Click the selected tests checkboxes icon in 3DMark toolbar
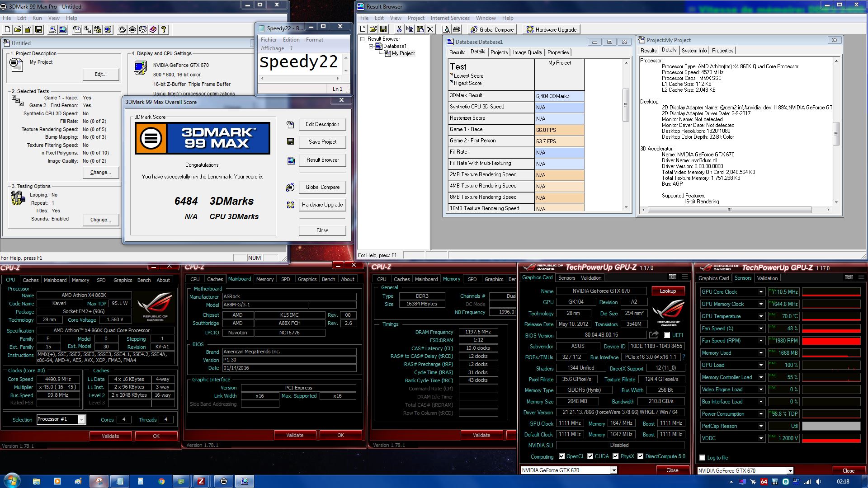Screen dimensions: 868x488 (x=87, y=30)
